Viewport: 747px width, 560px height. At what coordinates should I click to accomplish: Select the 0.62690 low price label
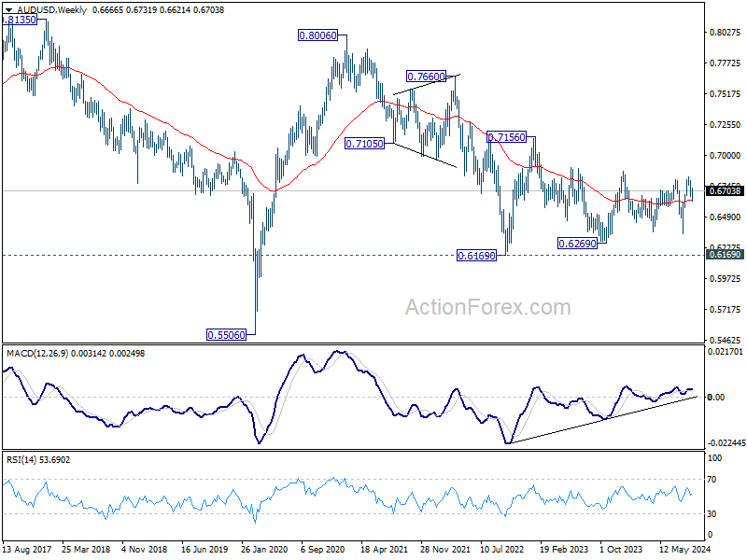577,244
